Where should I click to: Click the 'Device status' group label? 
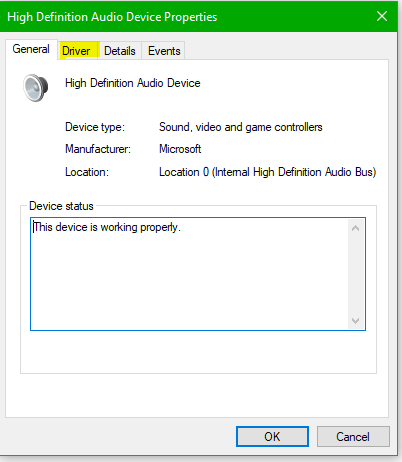(61, 206)
